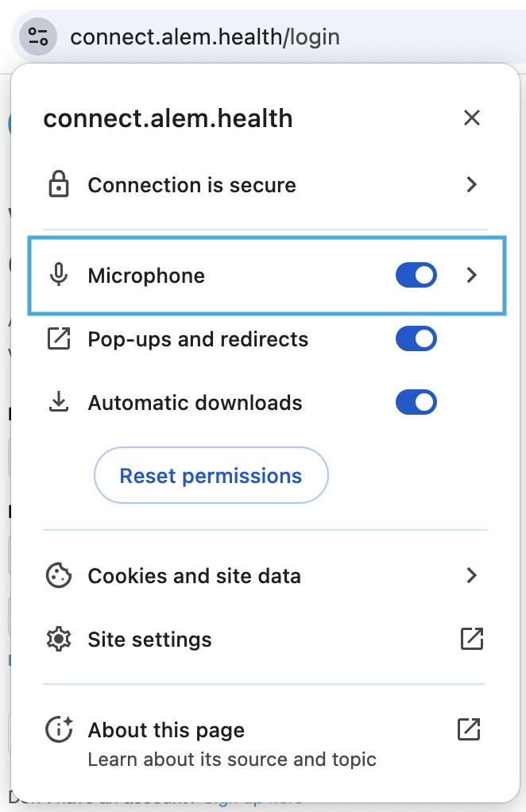Select the Site settings entry
This screenshot has width=526, height=812.
coord(265,639)
